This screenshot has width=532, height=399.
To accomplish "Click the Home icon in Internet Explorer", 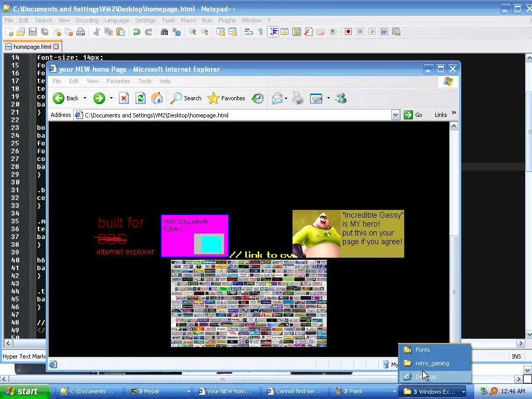I will coord(157,98).
